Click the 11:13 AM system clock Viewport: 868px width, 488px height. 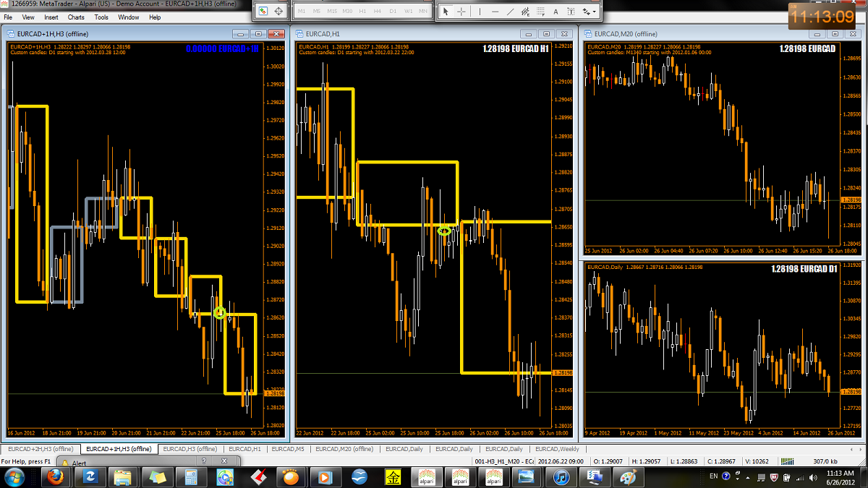(x=840, y=472)
